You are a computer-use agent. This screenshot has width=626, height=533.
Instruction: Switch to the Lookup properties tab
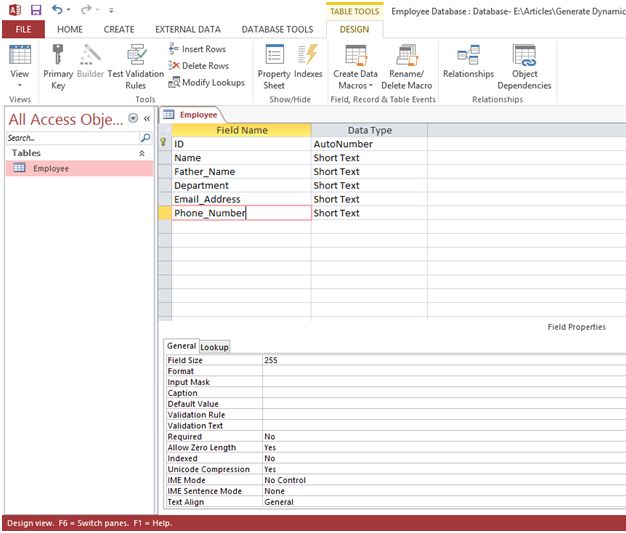[x=214, y=347]
